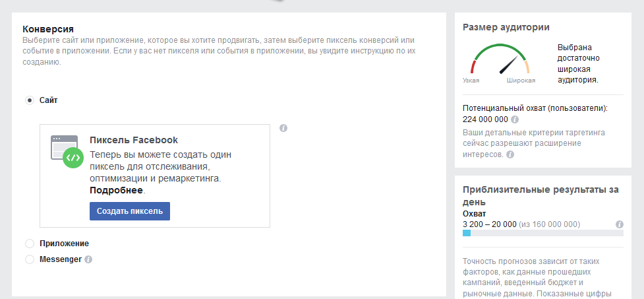Click info icon next to Messenger
The height and width of the screenshot is (299, 644).
(88, 259)
